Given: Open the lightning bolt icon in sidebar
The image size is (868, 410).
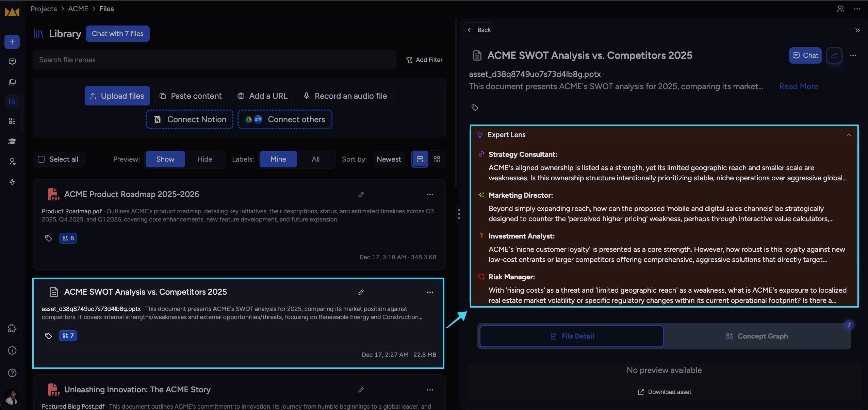Looking at the screenshot, I should click(12, 182).
